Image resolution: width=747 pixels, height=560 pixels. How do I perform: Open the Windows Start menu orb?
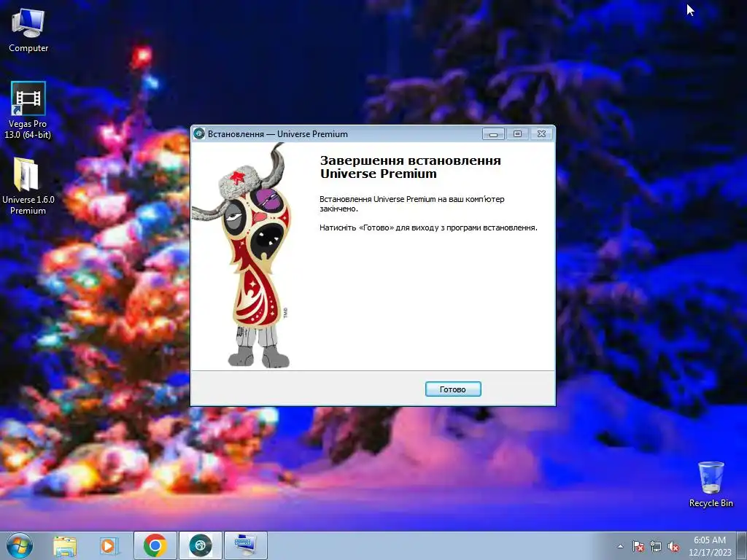[x=20, y=545]
